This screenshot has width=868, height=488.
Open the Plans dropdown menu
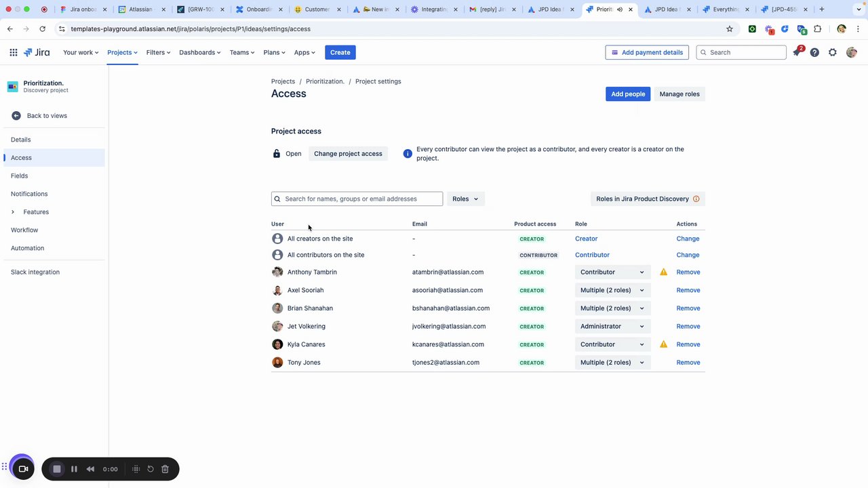coord(275,52)
